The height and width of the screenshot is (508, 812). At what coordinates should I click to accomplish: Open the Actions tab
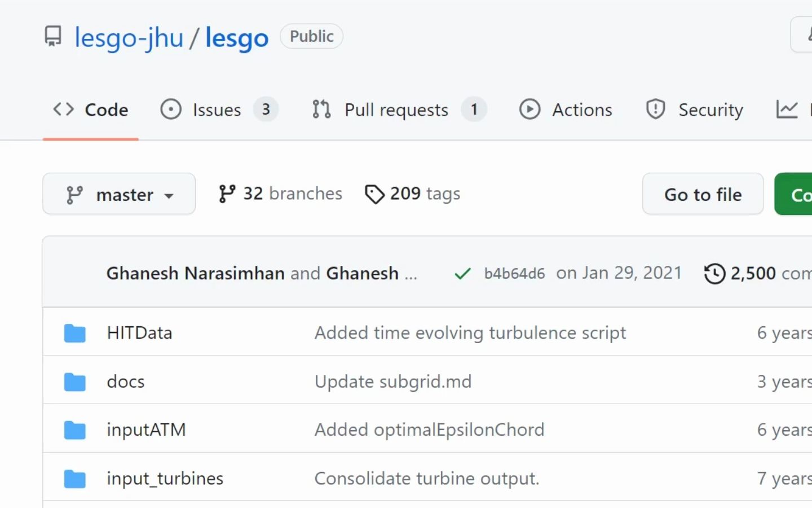point(566,110)
